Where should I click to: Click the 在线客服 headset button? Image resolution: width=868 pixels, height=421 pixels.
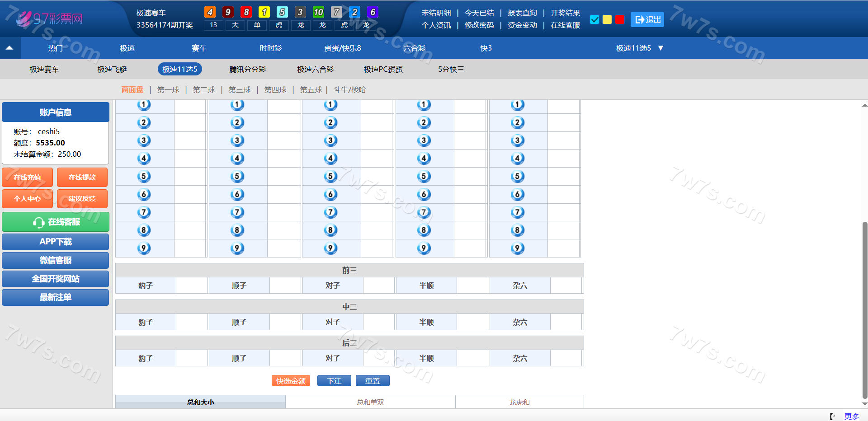pos(56,222)
